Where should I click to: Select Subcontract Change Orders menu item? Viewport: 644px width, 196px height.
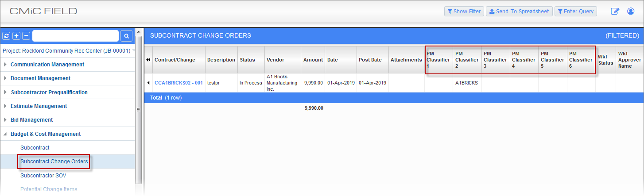[x=54, y=161]
